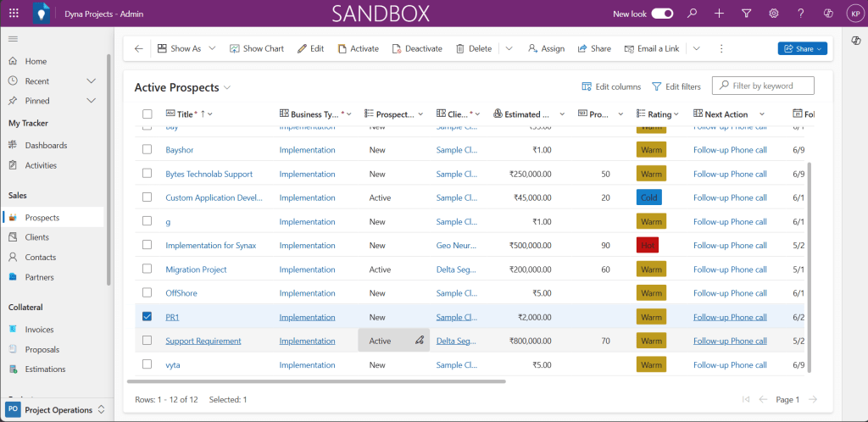
Task: Go to Invoices in the sidebar
Action: pyautogui.click(x=39, y=330)
